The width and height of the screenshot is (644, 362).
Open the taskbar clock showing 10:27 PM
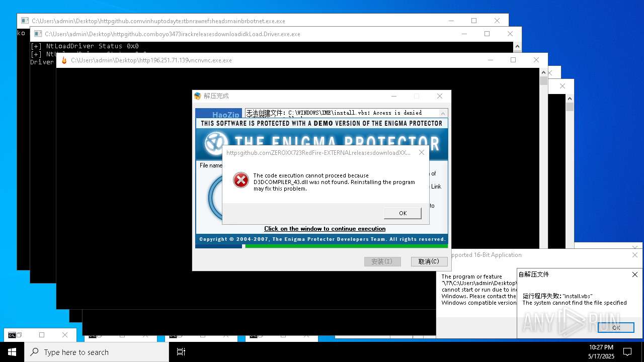click(x=601, y=352)
